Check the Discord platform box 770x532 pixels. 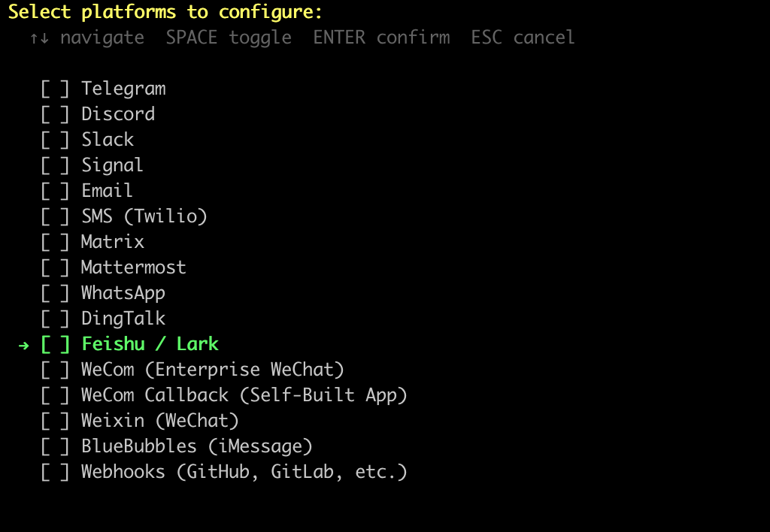tap(55, 114)
